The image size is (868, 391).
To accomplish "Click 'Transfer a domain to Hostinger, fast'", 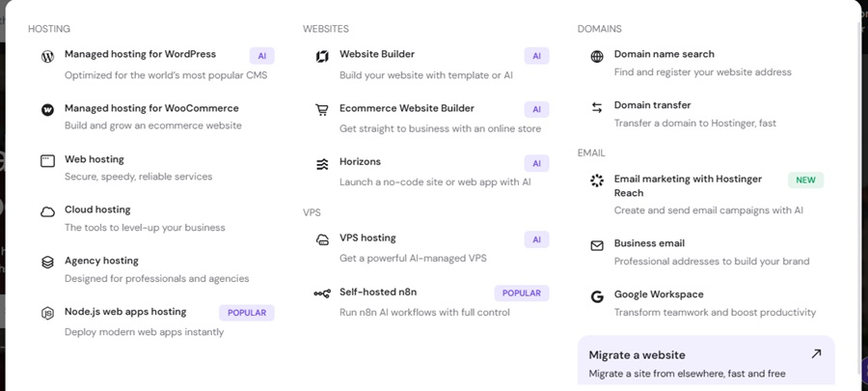I will (x=695, y=123).
